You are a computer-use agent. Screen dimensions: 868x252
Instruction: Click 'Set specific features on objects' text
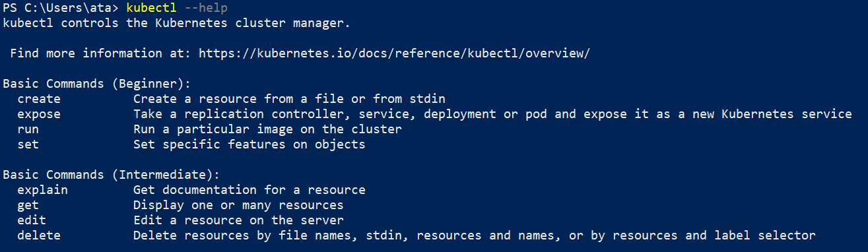click(x=250, y=144)
